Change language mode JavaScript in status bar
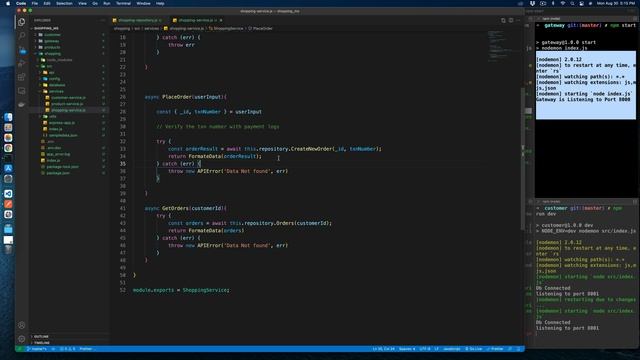Viewport: 640px width, 360px height. pos(451,349)
